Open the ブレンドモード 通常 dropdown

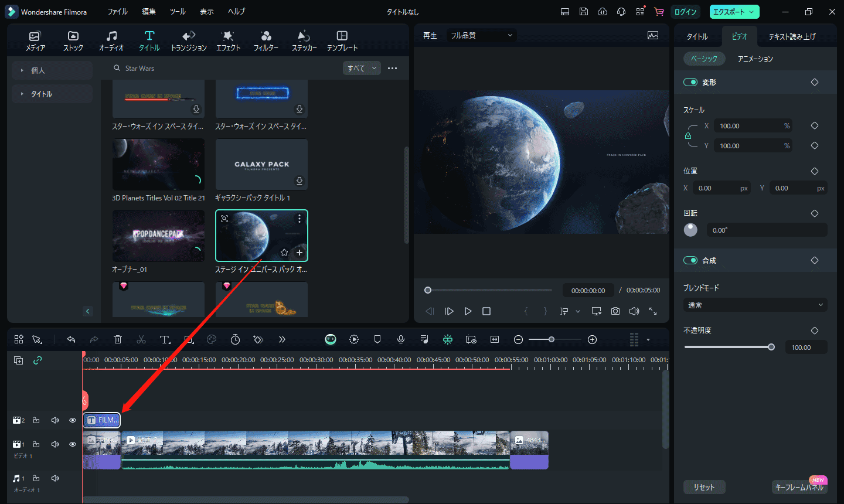[755, 305]
